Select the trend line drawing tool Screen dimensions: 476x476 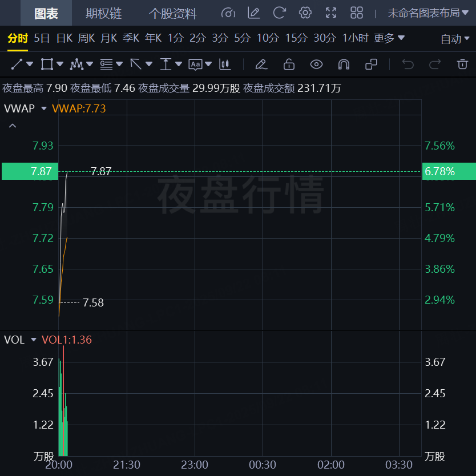coord(17,64)
